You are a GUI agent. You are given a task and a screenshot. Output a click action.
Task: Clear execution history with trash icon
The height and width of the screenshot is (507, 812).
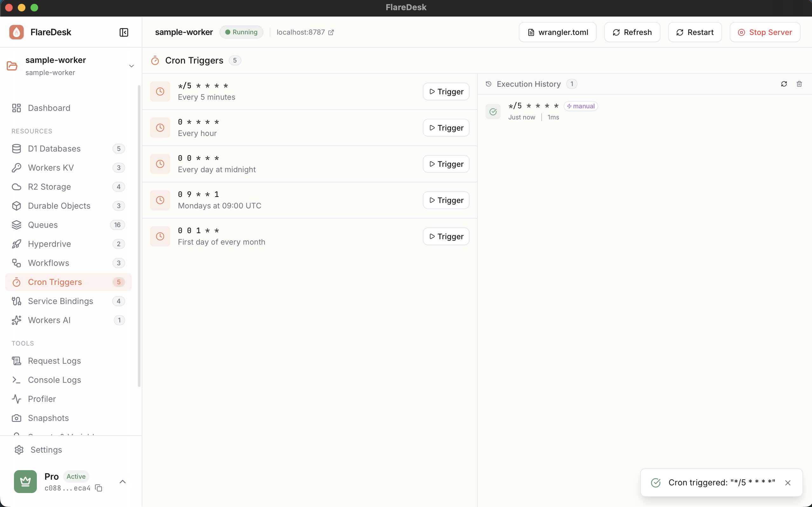point(799,84)
